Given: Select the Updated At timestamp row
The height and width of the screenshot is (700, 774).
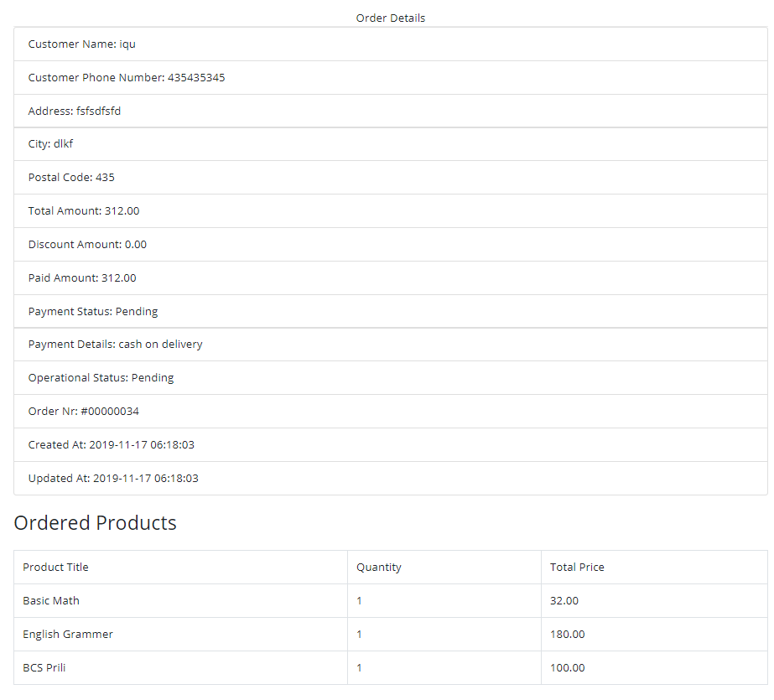Looking at the screenshot, I should [391, 479].
